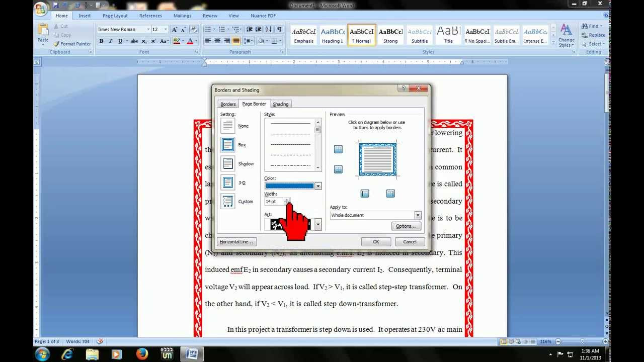Open the Page Layout ribbon tab

[x=115, y=16]
